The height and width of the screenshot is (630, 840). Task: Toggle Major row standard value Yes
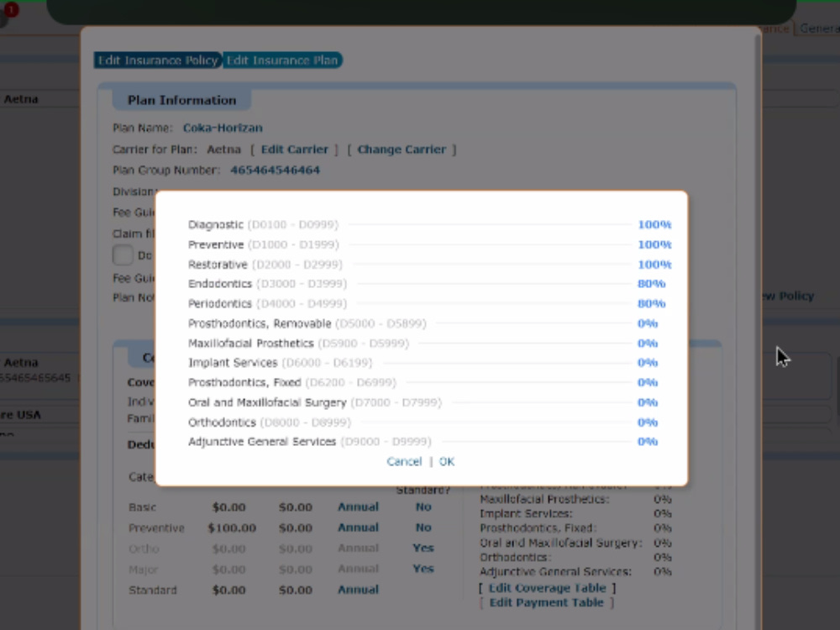pyautogui.click(x=423, y=569)
